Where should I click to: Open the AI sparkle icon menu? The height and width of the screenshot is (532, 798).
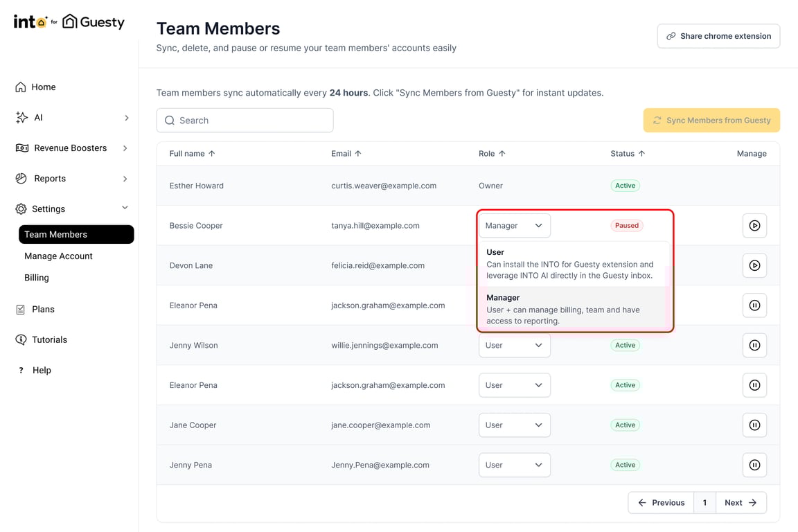(21, 118)
